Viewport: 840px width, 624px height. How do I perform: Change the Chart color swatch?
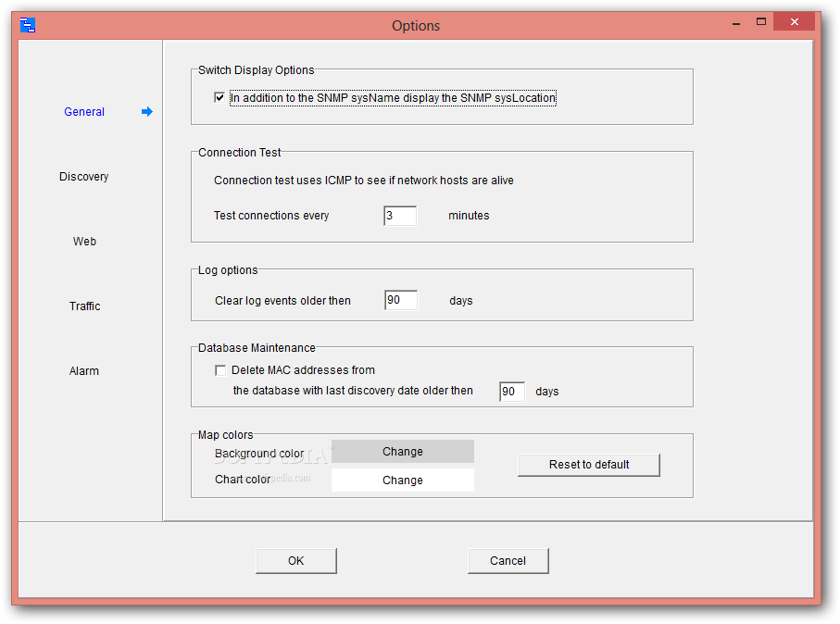(x=403, y=480)
